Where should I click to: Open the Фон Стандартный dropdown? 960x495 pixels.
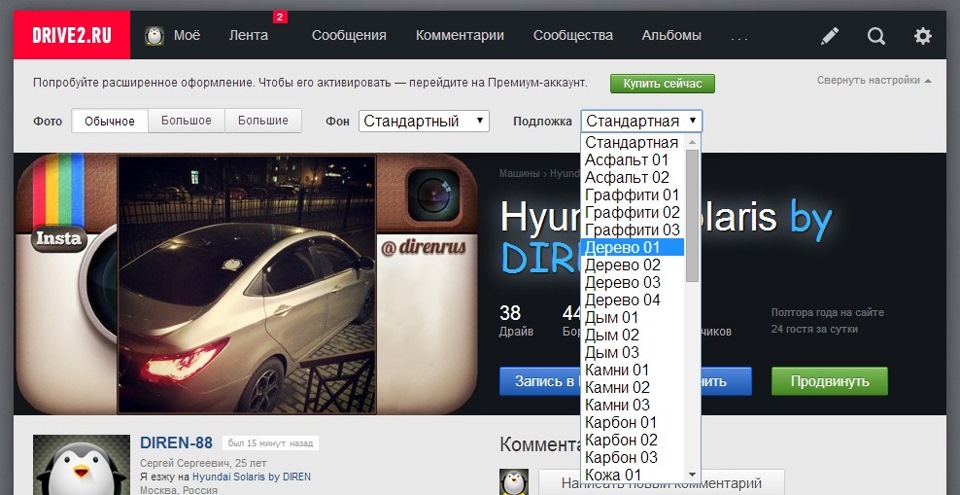pyautogui.click(x=424, y=121)
